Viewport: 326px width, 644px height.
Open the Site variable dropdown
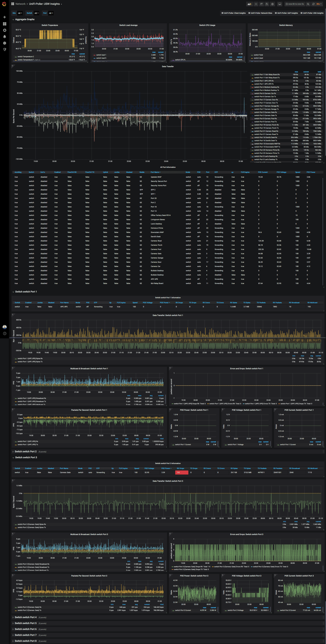20,13
